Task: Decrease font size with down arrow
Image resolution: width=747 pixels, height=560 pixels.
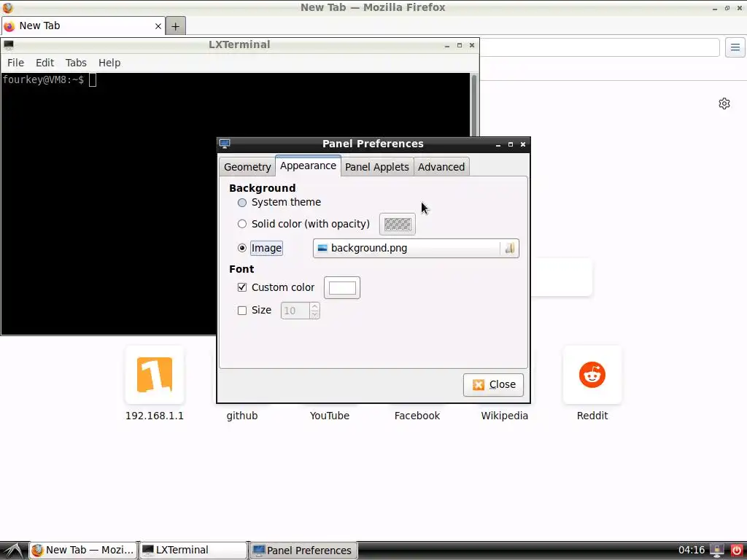Action: click(x=314, y=315)
